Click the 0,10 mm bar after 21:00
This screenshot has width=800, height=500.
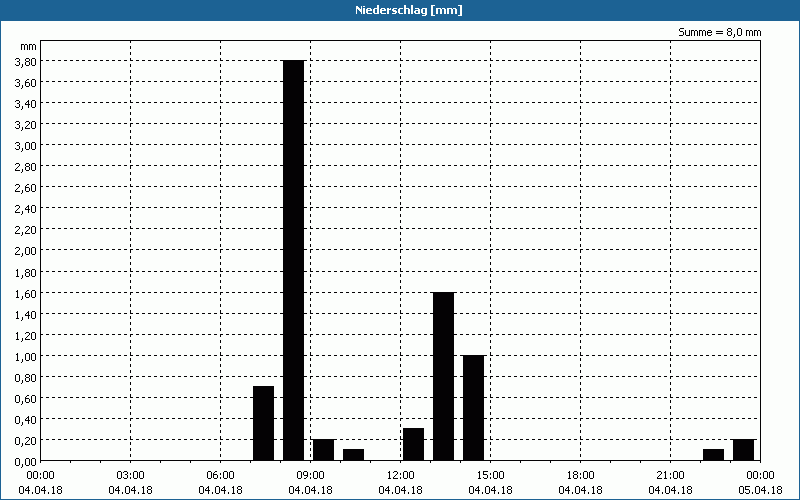[713, 455]
